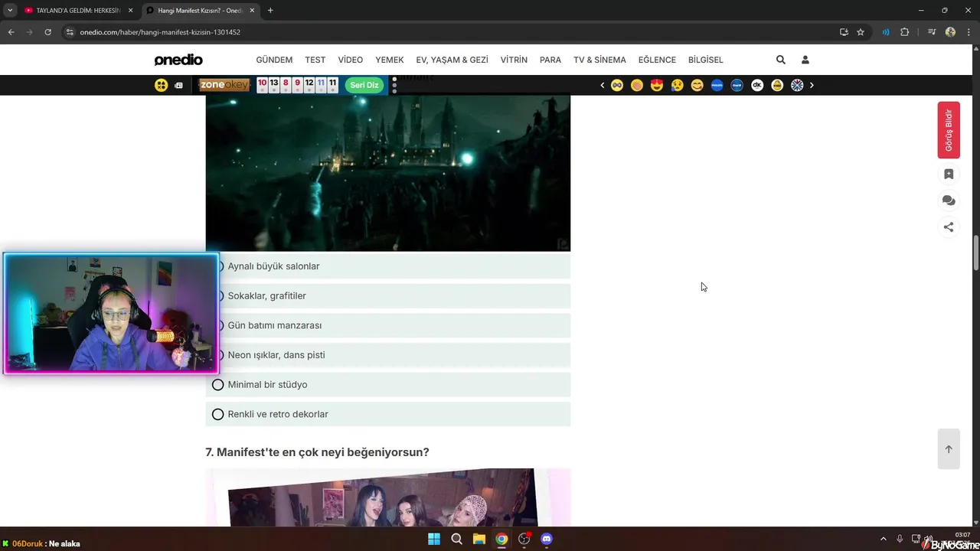Click the small icon beside the yellow game icon
The width and height of the screenshot is (980, 551).
[178, 85]
